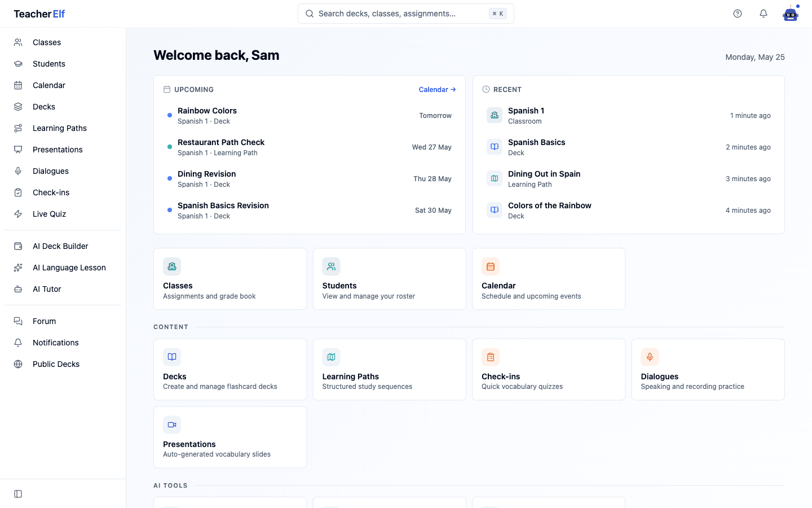The width and height of the screenshot is (812, 508).
Task: Click the Check-ins clipboard icon in sidebar
Action: click(18, 192)
